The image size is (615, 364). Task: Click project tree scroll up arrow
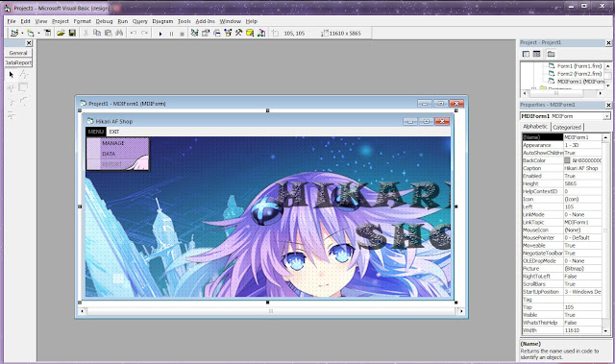(x=607, y=66)
